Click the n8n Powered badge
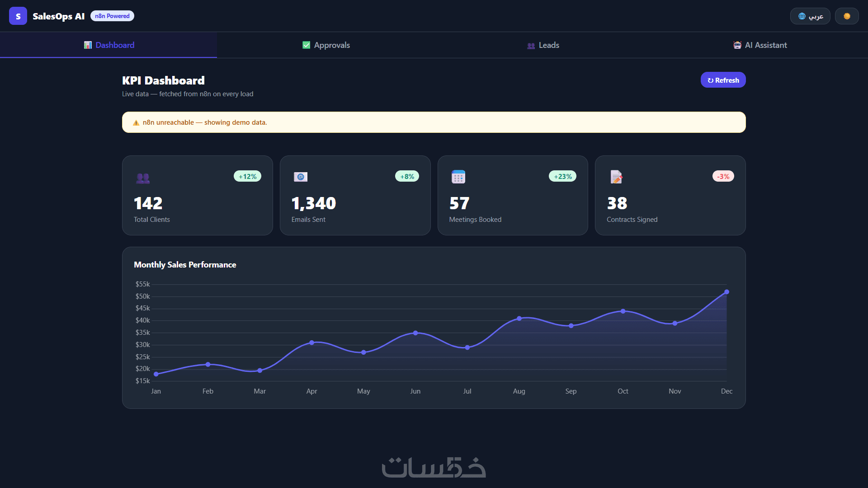Viewport: 868px width, 488px height. pos(112,16)
